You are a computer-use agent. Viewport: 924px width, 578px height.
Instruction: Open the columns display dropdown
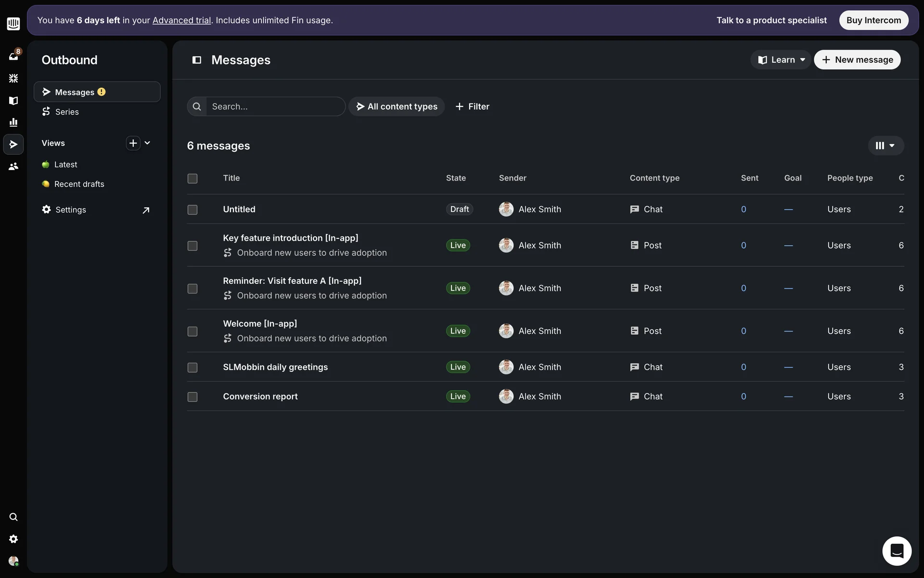point(885,145)
